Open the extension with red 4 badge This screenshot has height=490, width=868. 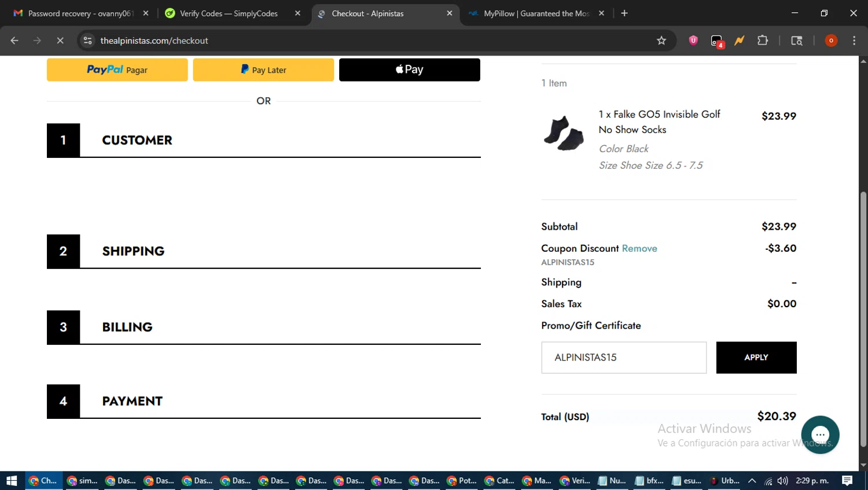(x=717, y=41)
